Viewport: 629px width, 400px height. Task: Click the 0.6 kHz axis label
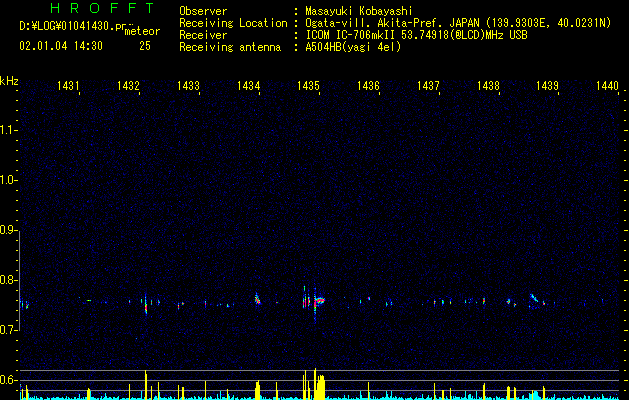(9, 380)
